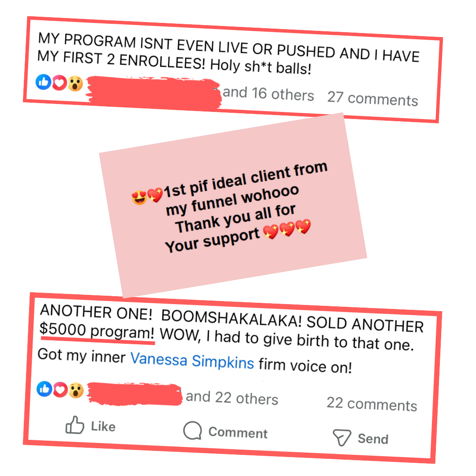
Task: Open the 27 comments thread
Action: [x=372, y=98]
